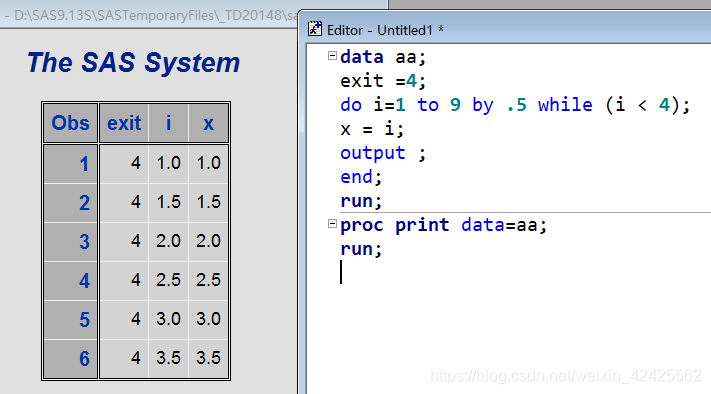Image resolution: width=711 pixels, height=394 pixels.
Task: Click the 'end;' statement line
Action: pos(361,177)
